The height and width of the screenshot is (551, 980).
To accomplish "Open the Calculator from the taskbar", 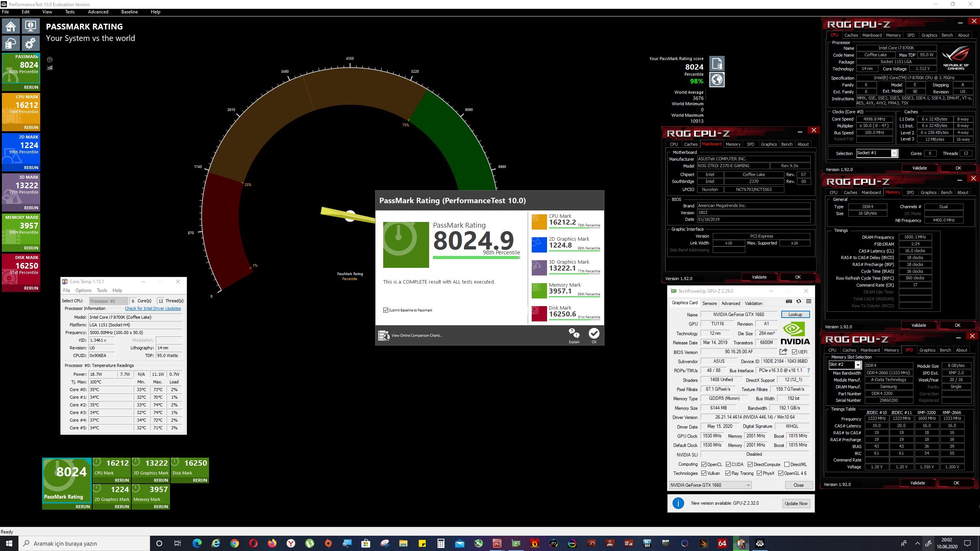I will [x=441, y=543].
